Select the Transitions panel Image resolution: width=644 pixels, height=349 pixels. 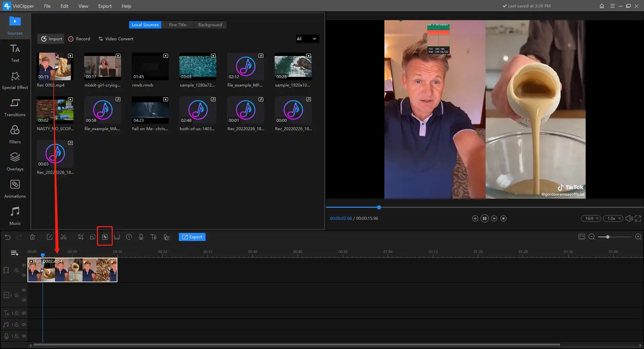coord(15,107)
